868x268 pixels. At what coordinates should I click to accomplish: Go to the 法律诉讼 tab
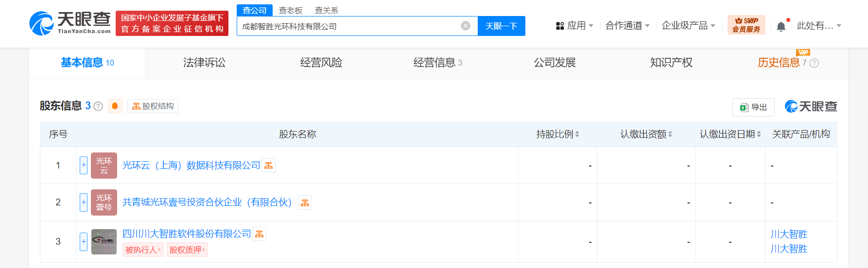pos(204,63)
